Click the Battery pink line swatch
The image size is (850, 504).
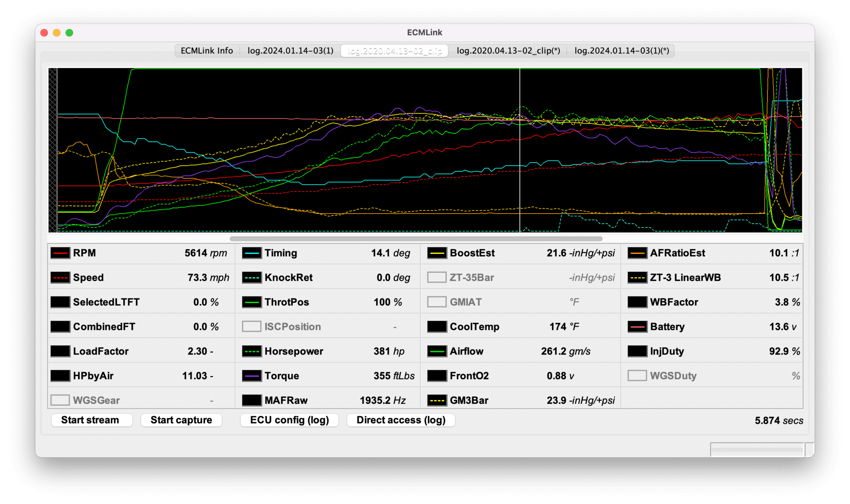(637, 327)
